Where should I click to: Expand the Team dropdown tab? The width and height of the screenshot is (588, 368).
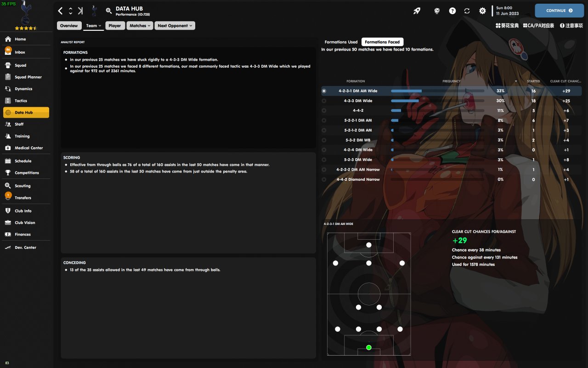click(x=94, y=26)
